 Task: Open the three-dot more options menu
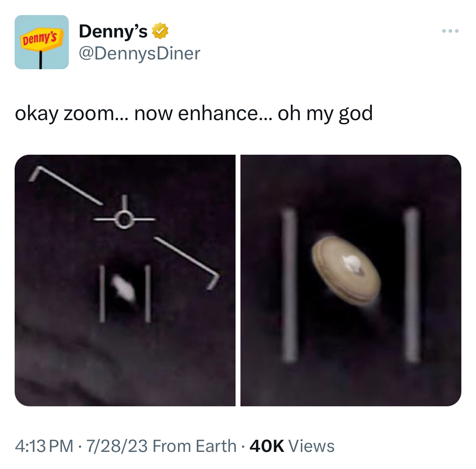click(450, 31)
